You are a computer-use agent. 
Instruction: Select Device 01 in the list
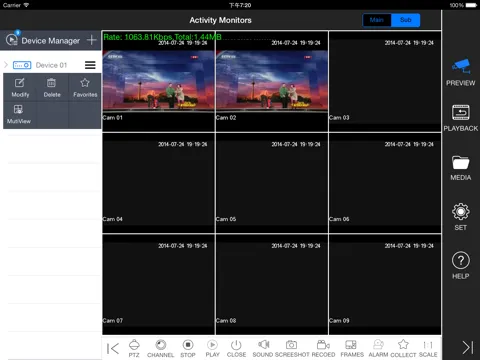point(51,65)
